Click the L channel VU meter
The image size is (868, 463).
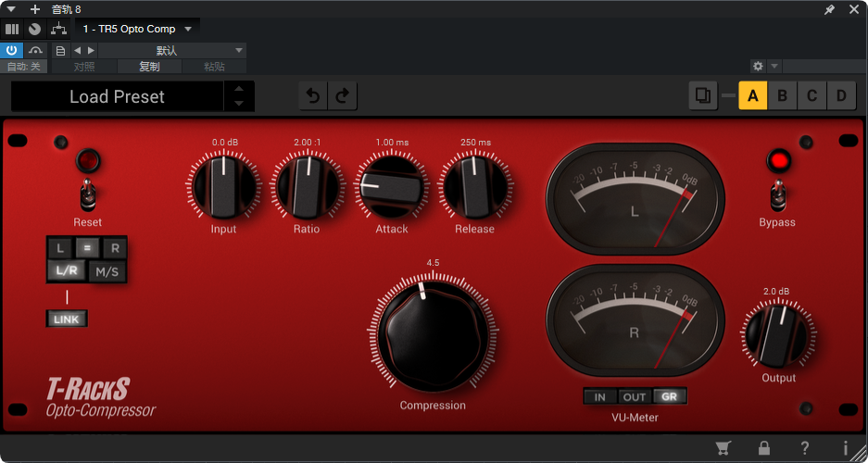tap(635, 199)
